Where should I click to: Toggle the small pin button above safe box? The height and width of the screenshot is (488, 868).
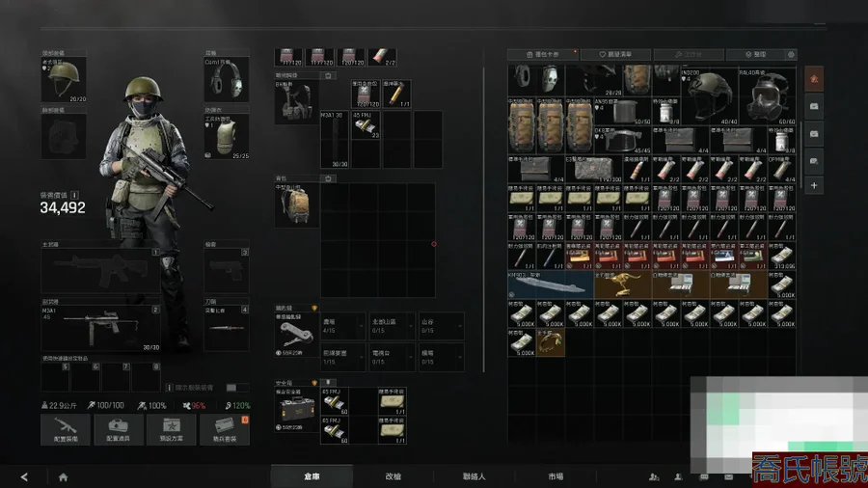(328, 382)
